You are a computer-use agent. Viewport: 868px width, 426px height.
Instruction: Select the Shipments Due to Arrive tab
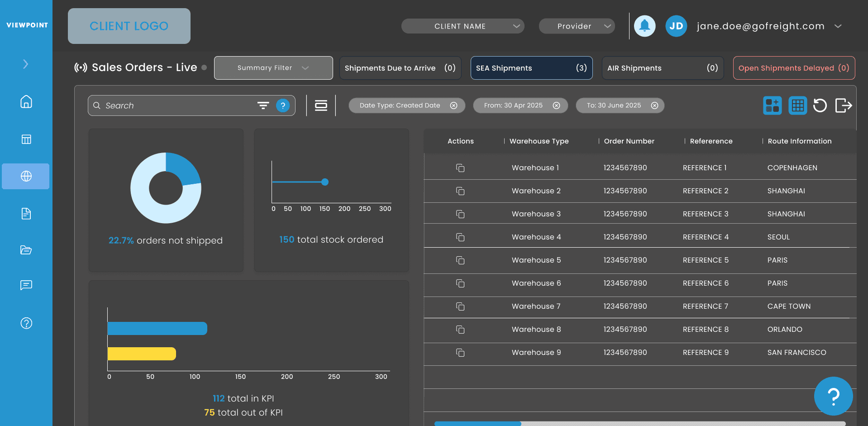point(400,68)
